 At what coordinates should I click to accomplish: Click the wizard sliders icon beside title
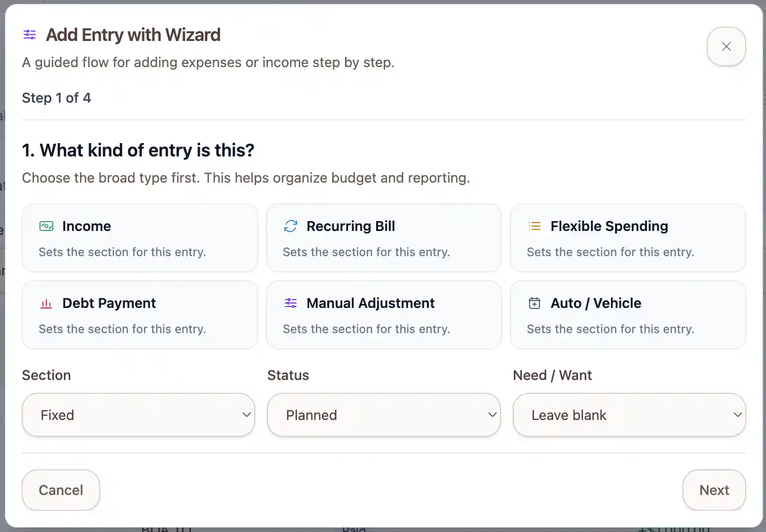[30, 35]
